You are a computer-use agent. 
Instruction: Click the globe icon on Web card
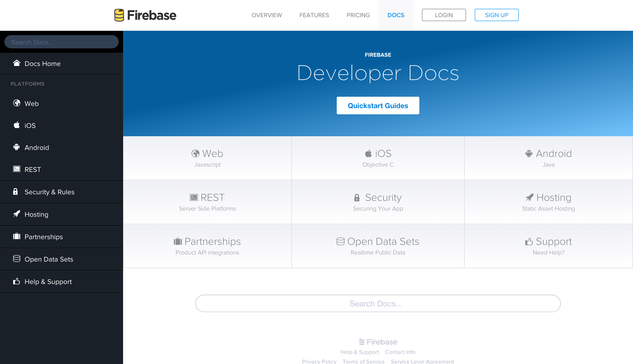pos(195,153)
